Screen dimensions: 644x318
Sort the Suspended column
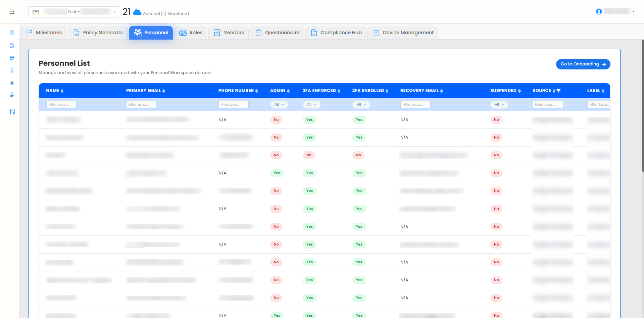point(519,91)
